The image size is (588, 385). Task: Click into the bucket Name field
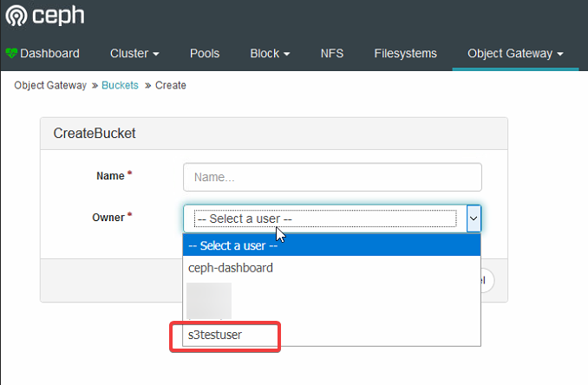pyautogui.click(x=332, y=177)
